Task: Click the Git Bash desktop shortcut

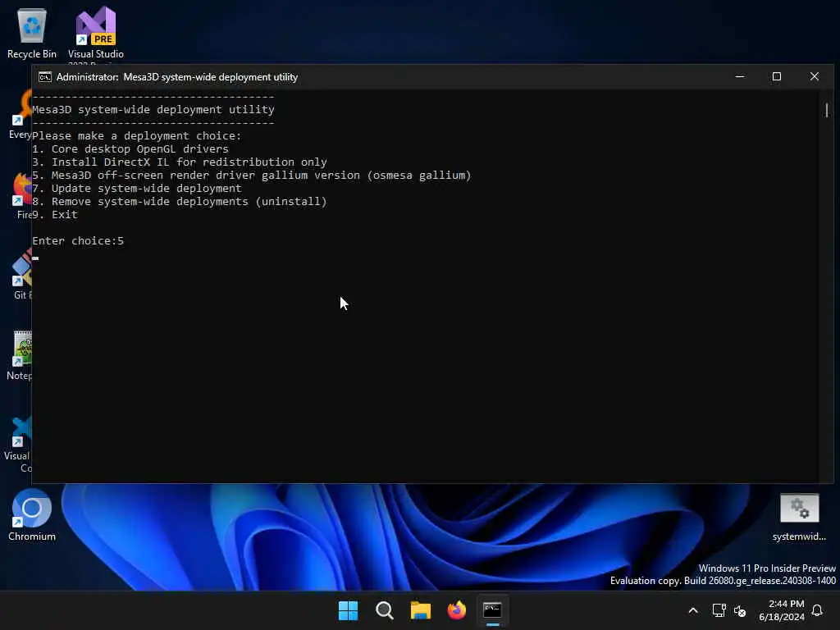Action: click(21, 276)
